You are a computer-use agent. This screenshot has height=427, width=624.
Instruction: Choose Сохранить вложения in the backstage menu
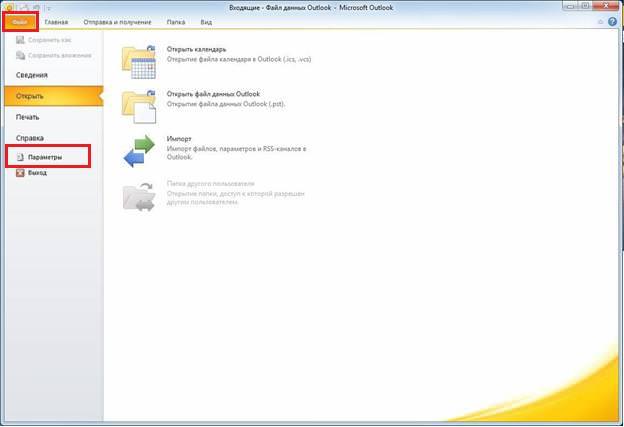pyautogui.click(x=54, y=55)
